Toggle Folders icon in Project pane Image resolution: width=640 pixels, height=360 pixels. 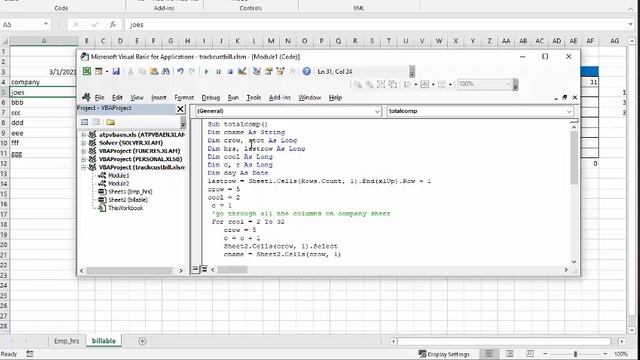(110, 122)
